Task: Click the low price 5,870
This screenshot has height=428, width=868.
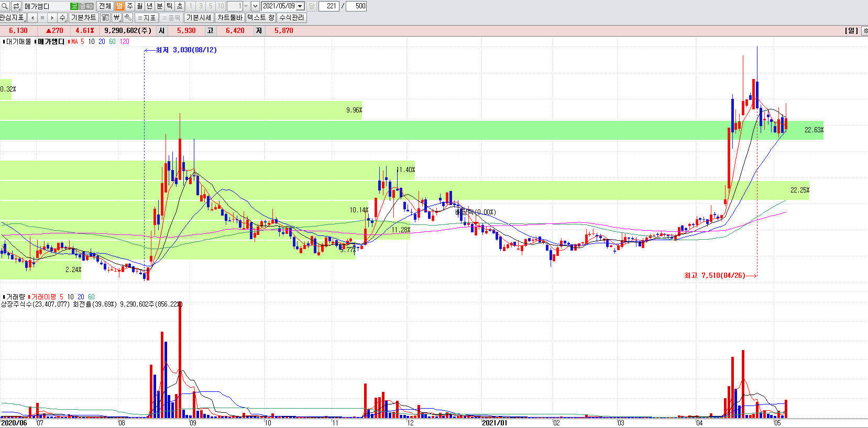Action: [x=284, y=31]
